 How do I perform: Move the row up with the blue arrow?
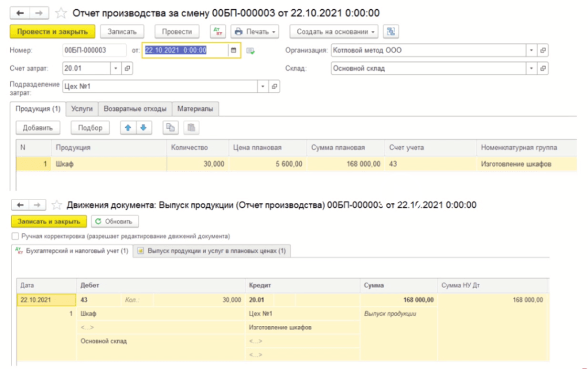click(x=128, y=128)
